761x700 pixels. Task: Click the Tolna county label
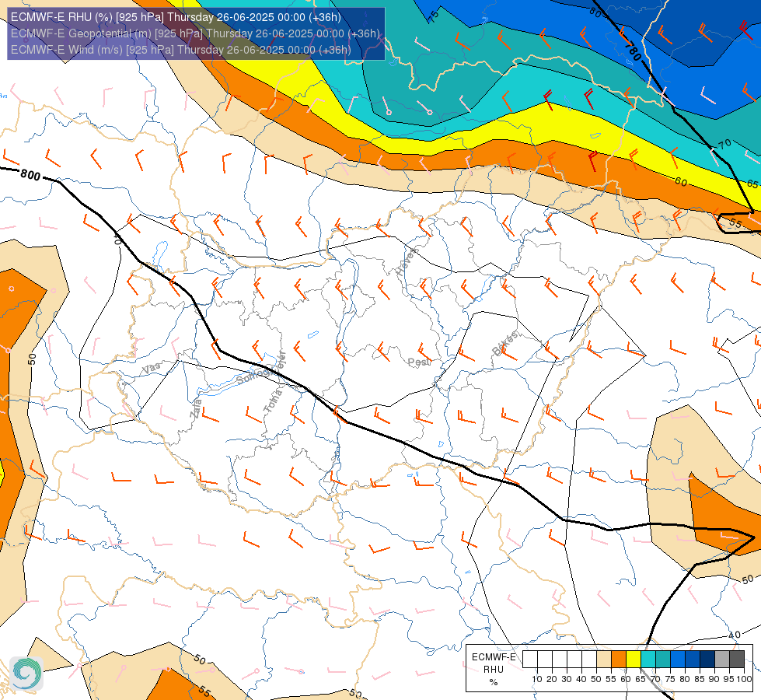pyautogui.click(x=273, y=401)
